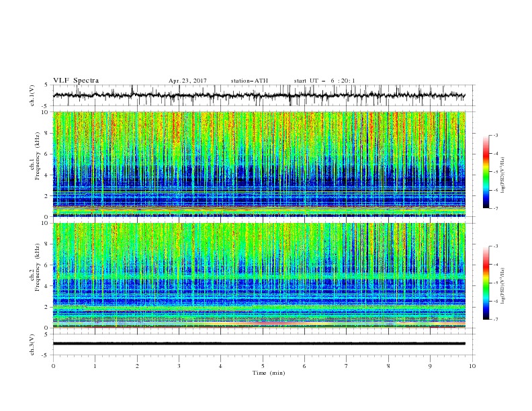Click the 'start UT = 6 :20: 1' text

324,81
